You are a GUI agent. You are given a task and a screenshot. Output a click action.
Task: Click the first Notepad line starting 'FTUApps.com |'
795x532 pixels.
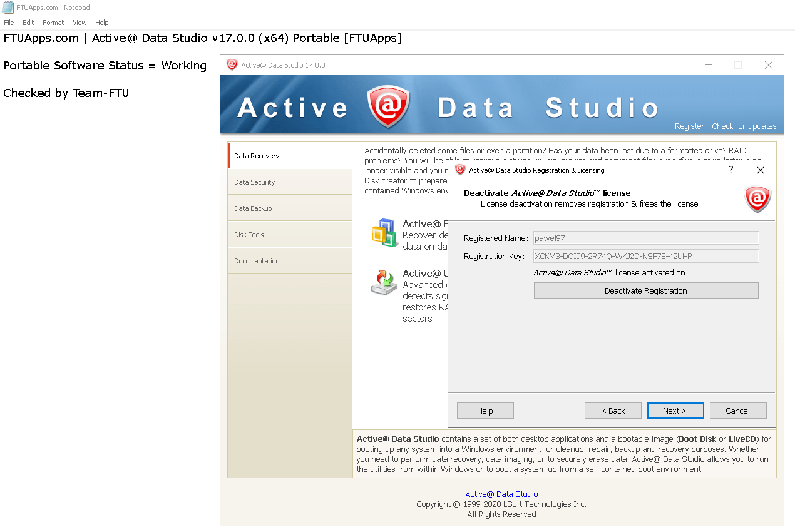203,38
